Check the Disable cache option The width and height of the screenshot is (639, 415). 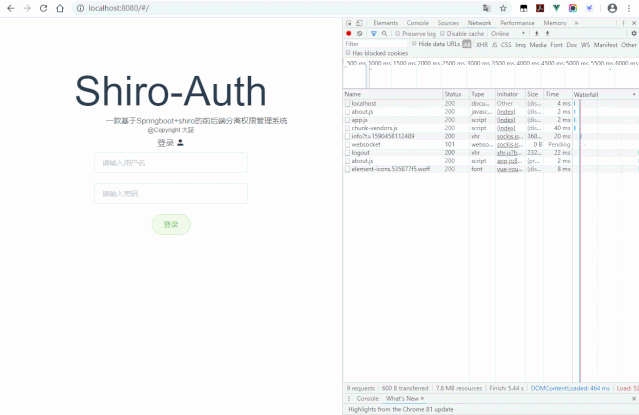pyautogui.click(x=443, y=34)
